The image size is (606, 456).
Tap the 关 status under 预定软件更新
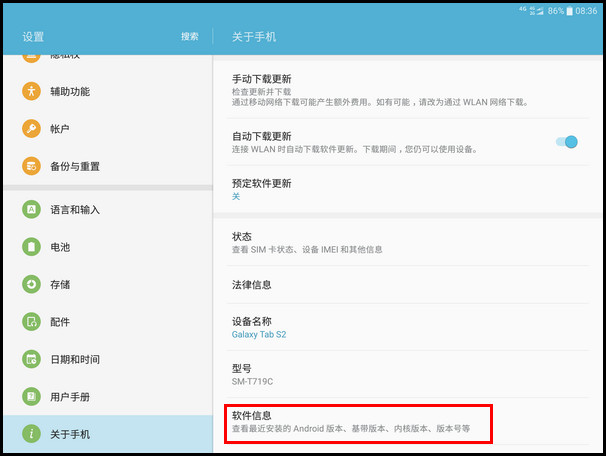click(x=236, y=196)
